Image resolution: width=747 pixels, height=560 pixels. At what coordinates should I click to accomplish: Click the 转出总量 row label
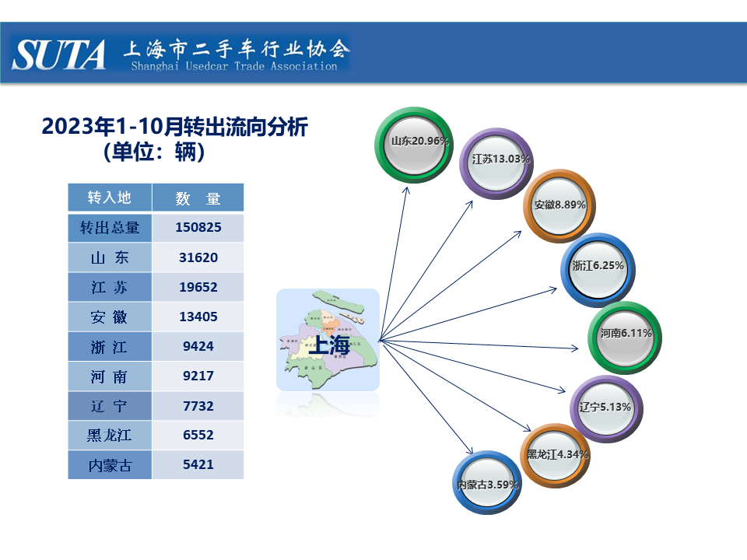pos(110,228)
